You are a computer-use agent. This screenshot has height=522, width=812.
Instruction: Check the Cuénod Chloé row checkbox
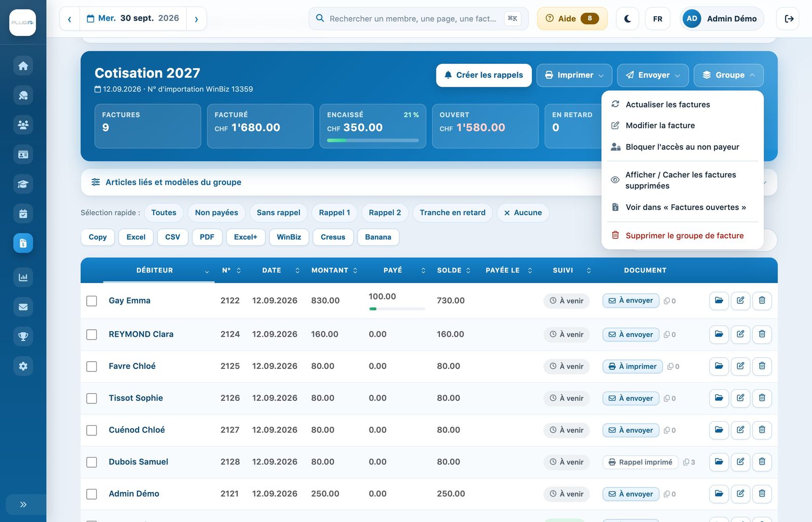tap(92, 431)
